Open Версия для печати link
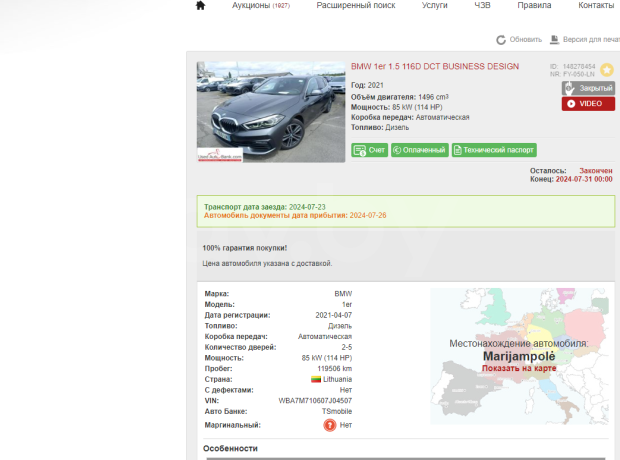 pyautogui.click(x=591, y=40)
